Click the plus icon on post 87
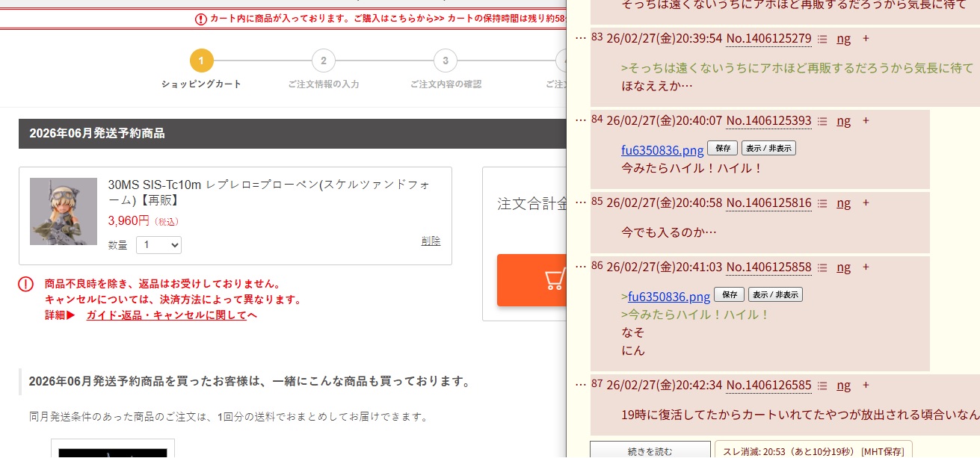980x458 pixels. (x=866, y=385)
